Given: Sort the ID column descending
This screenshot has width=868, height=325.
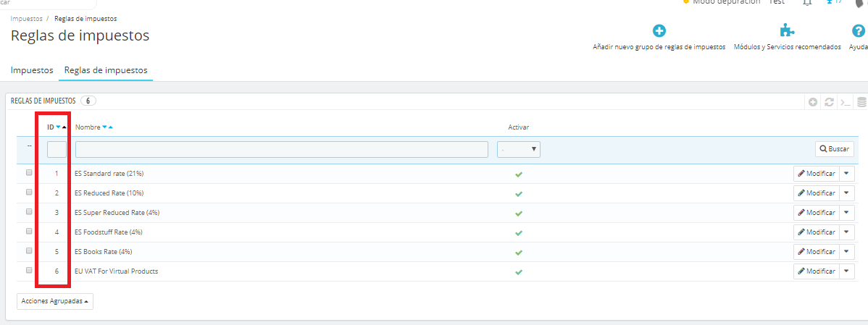Looking at the screenshot, I should tap(58, 127).
